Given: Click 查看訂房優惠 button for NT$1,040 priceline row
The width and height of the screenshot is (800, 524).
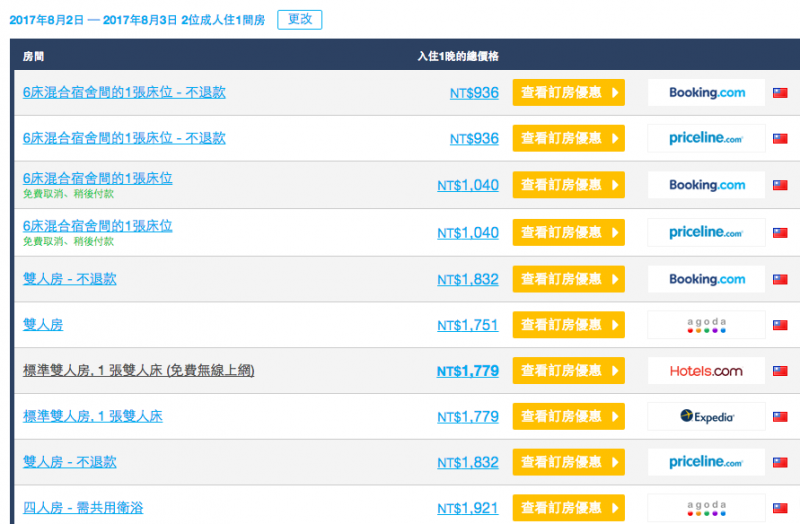Looking at the screenshot, I should 569,233.
